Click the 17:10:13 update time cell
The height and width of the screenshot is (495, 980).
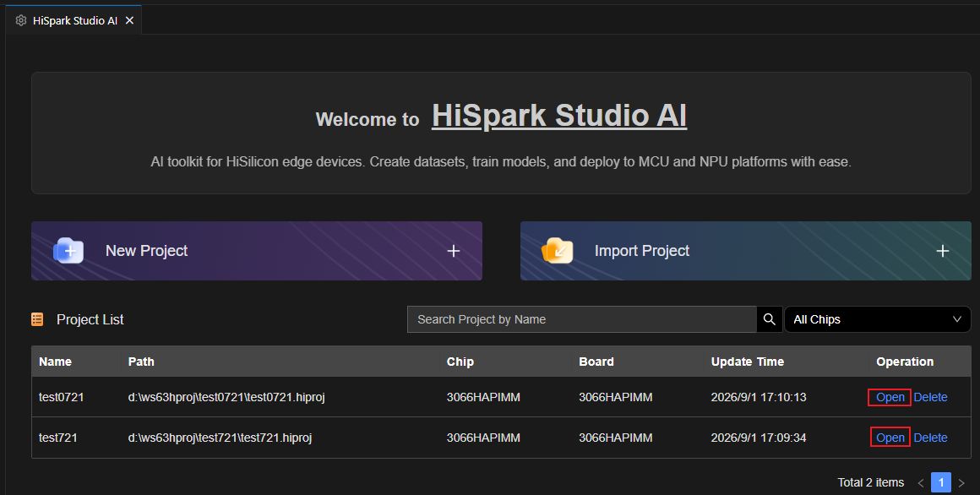[x=759, y=398]
